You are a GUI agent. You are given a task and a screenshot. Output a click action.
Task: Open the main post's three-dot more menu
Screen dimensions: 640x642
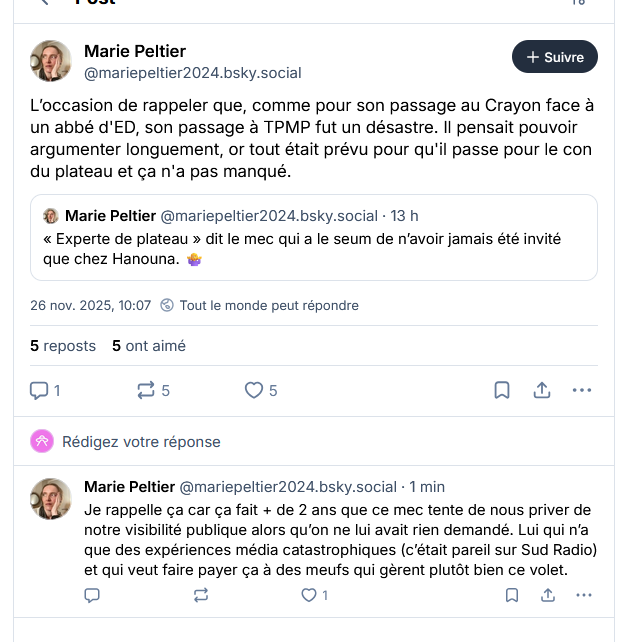tap(582, 390)
